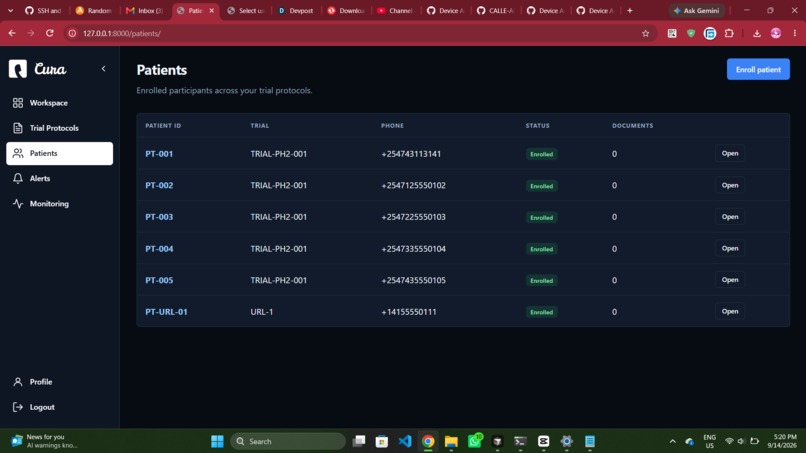Click Enrolled status badge for PT-001
Image resolution: width=806 pixels, height=453 pixels.
541,154
